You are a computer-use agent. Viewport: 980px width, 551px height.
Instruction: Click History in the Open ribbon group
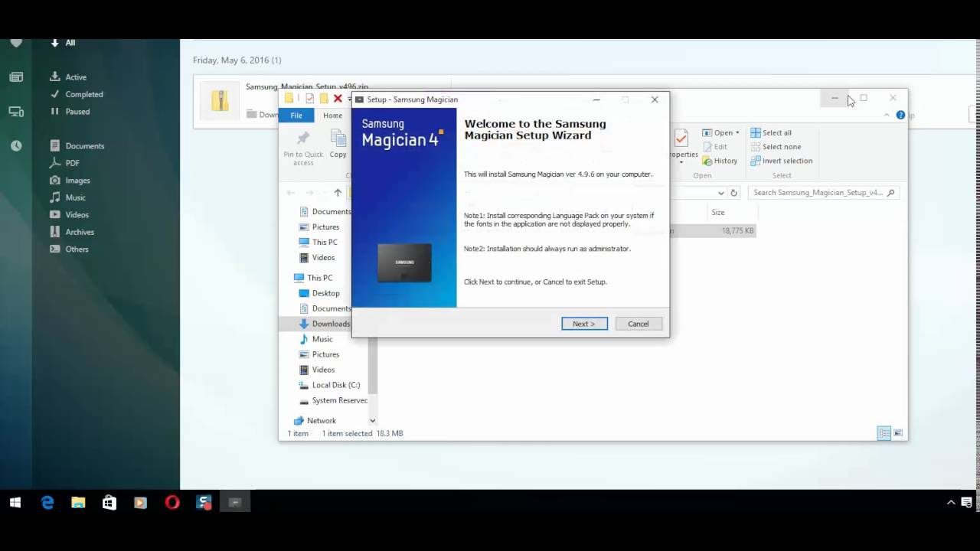point(720,161)
